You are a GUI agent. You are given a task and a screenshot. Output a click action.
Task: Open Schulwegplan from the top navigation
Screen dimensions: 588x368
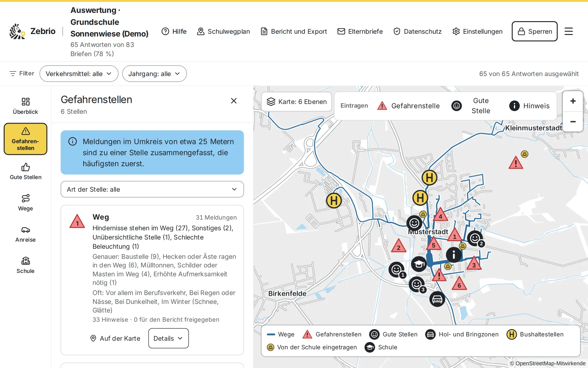(223, 31)
